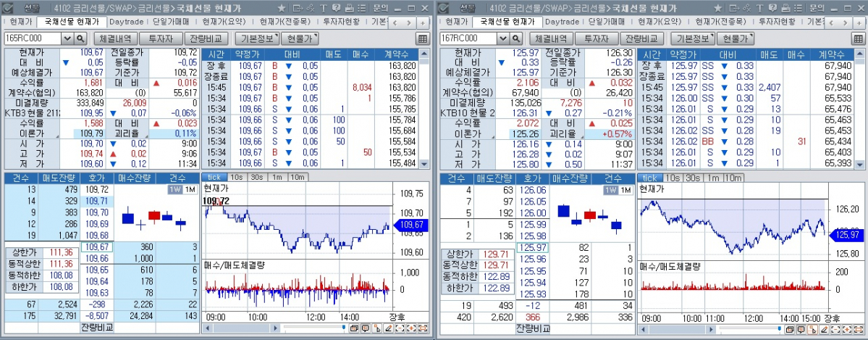Image resolution: width=868 pixels, height=340 pixels.
Task: Print the left window via printer icon
Action: 350,8
